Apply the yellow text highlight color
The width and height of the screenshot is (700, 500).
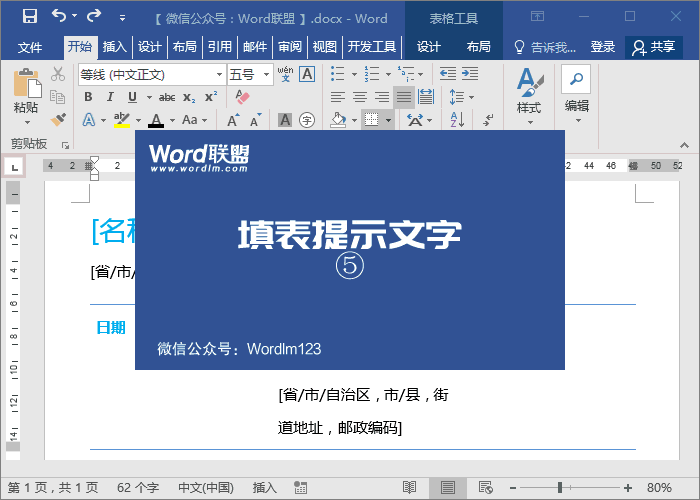coord(121,120)
